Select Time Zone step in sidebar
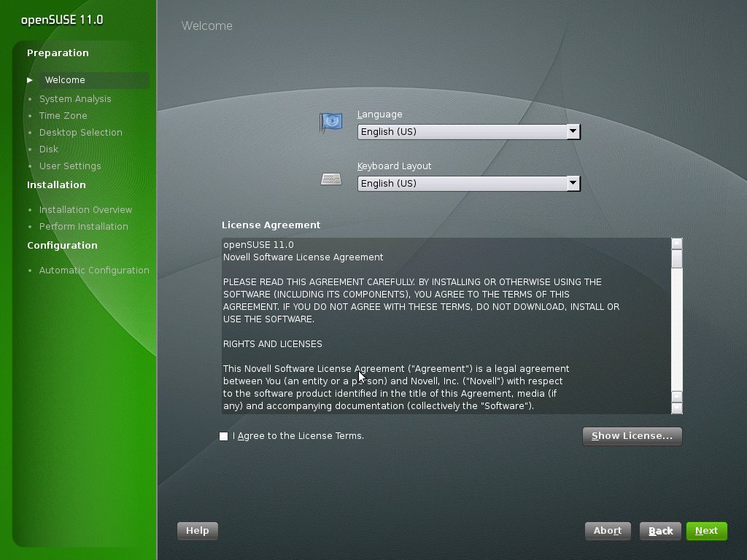The height and width of the screenshot is (560, 747). (x=63, y=116)
